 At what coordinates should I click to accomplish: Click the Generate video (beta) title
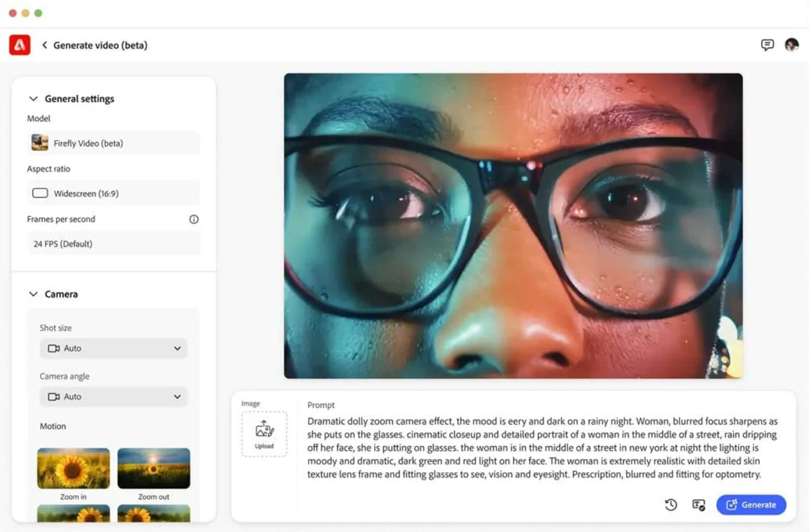101,45
